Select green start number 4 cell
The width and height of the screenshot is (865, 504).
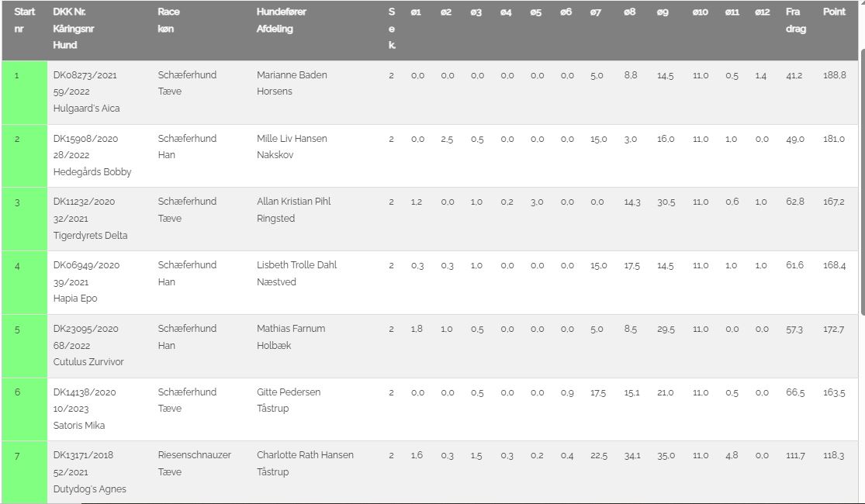click(24, 282)
